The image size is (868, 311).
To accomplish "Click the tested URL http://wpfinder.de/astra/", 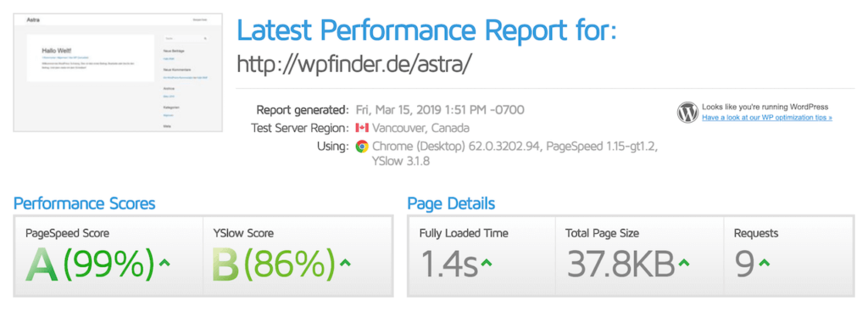I will pyautogui.click(x=354, y=64).
